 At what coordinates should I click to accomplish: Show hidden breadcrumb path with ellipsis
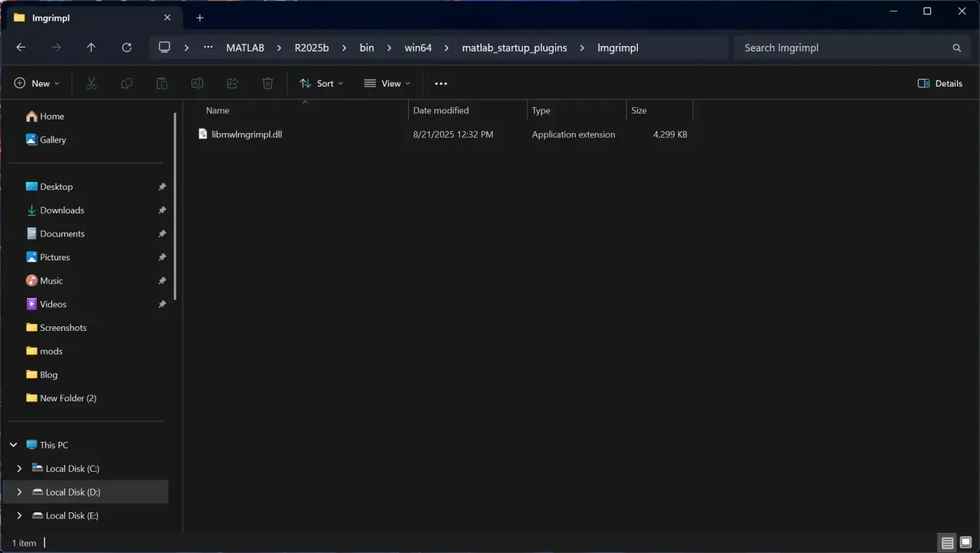tap(208, 47)
